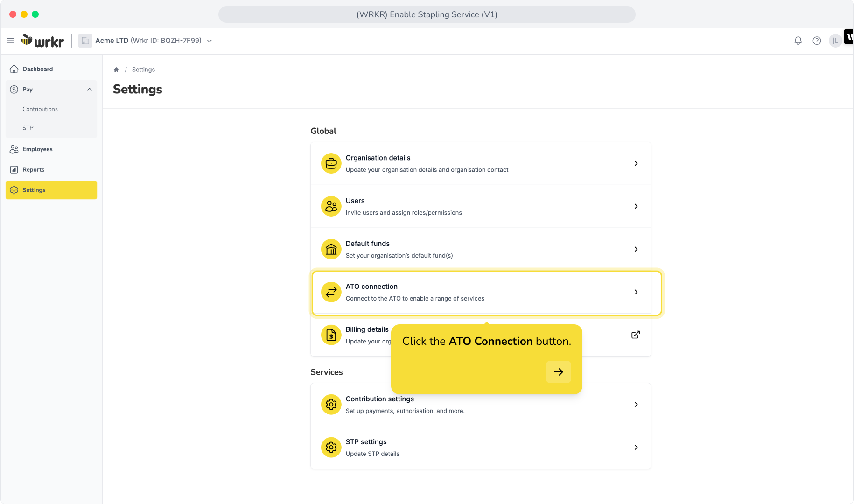Open the notifications bell icon
The image size is (854, 504).
(798, 41)
